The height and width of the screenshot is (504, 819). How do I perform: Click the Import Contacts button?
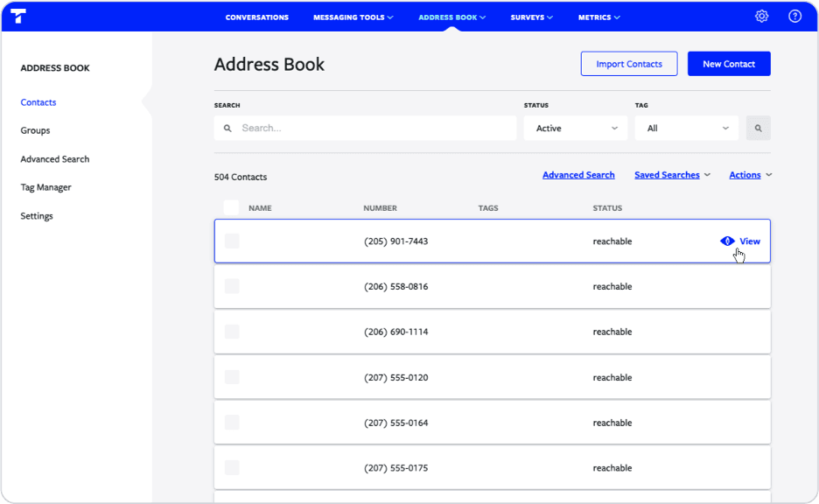(629, 64)
